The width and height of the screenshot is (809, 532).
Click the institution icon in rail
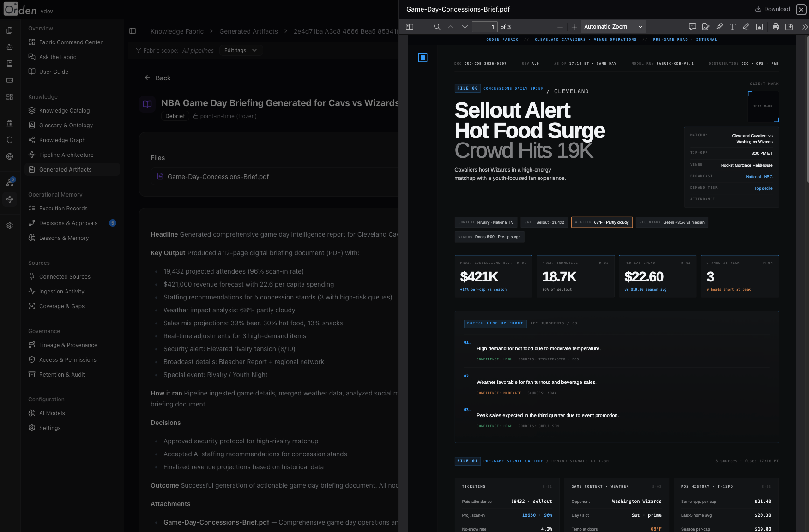tap(10, 123)
